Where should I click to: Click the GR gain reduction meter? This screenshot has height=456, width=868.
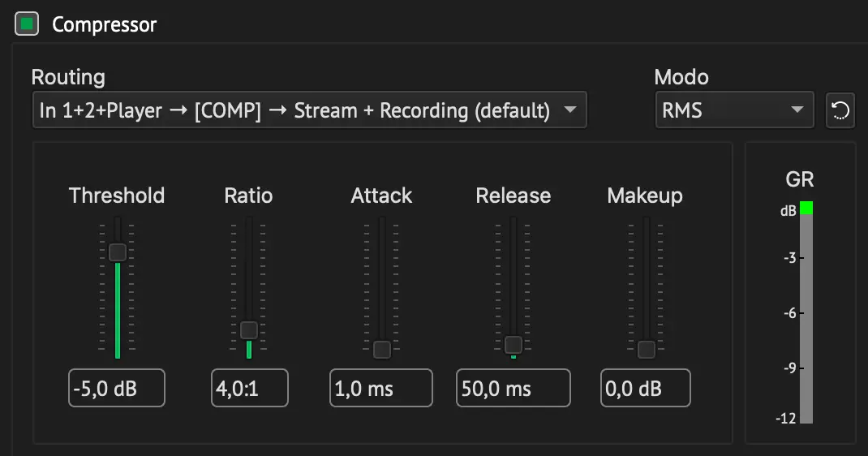coord(806,312)
